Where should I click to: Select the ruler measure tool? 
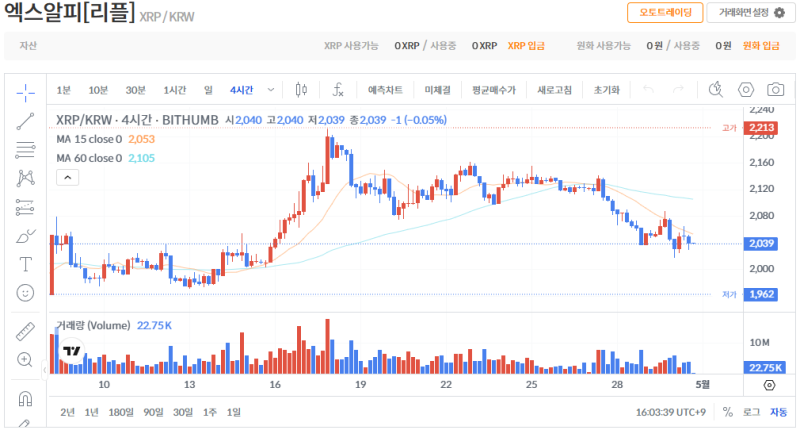(25, 332)
